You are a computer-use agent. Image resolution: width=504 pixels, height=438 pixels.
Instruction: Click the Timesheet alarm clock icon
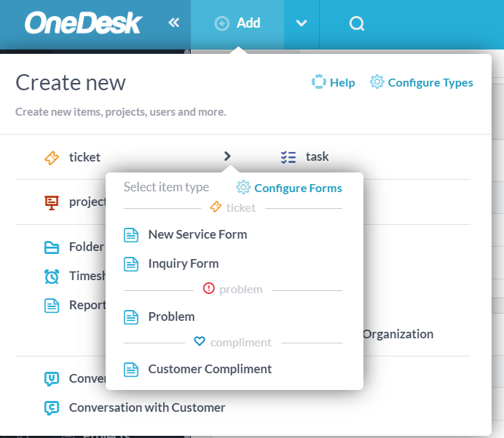[x=52, y=276]
